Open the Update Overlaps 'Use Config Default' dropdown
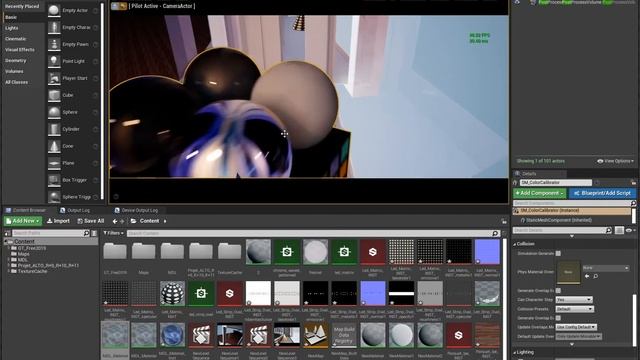This screenshot has width=640, height=360. 576,327
